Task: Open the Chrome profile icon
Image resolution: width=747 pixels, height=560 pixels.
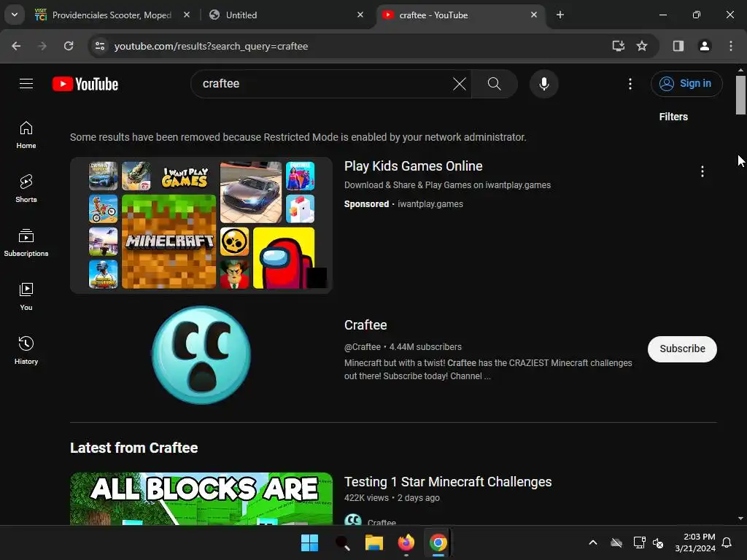Action: (x=704, y=46)
